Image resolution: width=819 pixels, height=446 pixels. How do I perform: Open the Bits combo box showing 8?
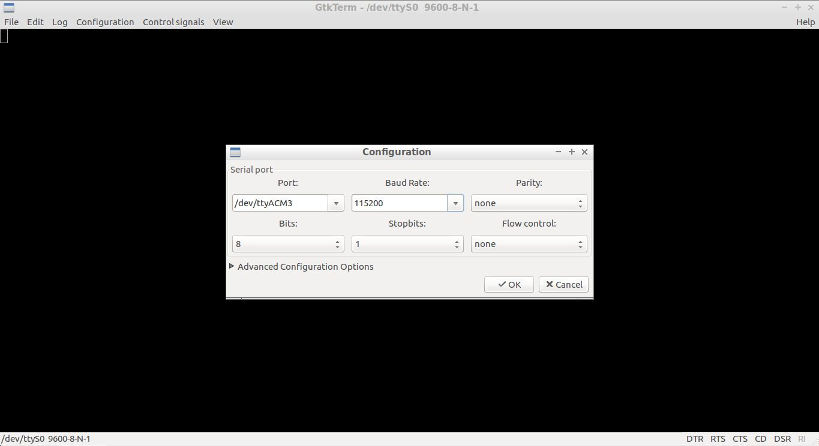(288, 244)
